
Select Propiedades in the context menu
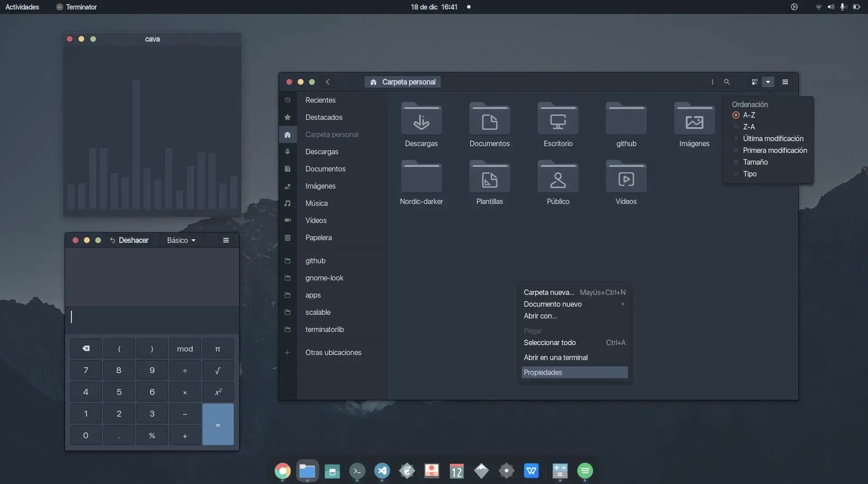(542, 372)
